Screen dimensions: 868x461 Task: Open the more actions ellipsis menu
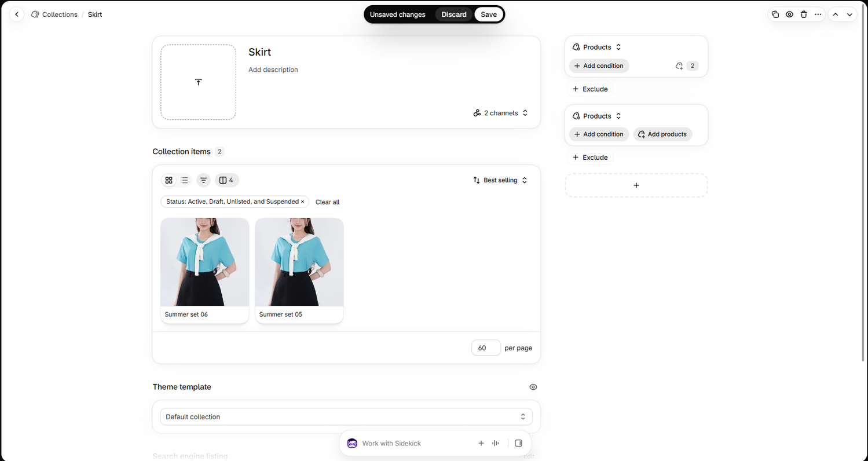coord(818,14)
